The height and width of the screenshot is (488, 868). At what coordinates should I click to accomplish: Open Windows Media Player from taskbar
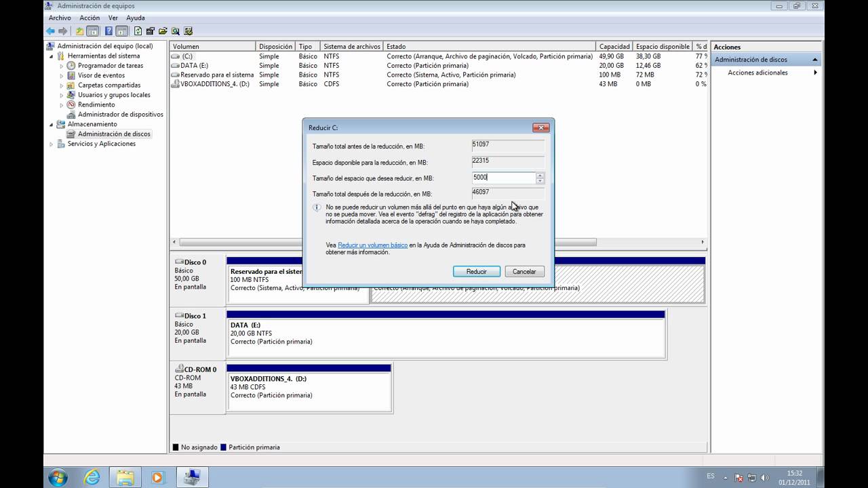[158, 477]
